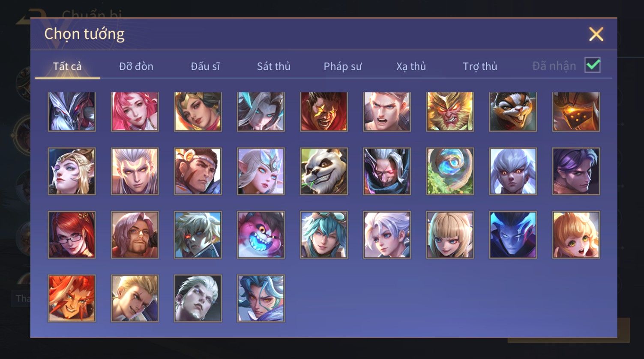The image size is (644, 359).
Task: Pick the blue-skinned horned demon hero
Action: click(513, 235)
